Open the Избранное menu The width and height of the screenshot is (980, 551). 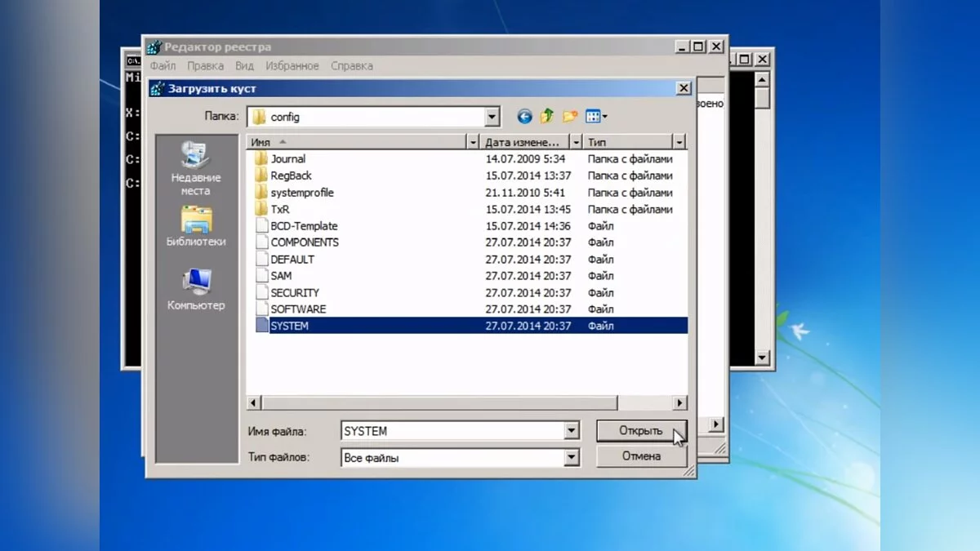point(293,65)
